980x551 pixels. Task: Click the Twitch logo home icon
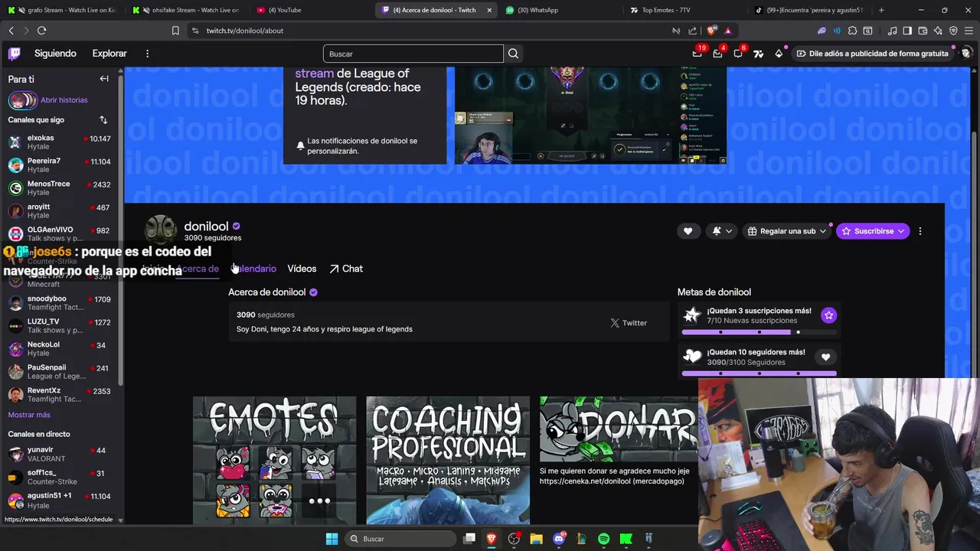15,54
